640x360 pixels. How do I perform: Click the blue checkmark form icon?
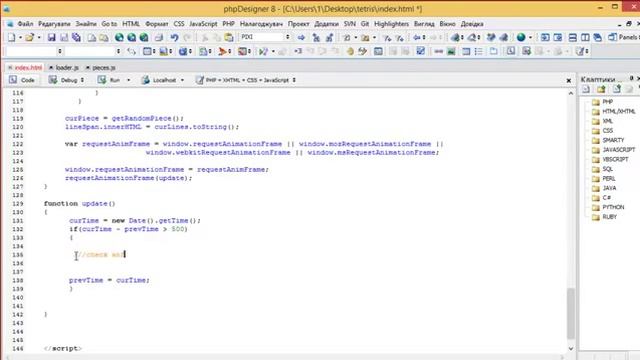pyautogui.click(x=420, y=51)
